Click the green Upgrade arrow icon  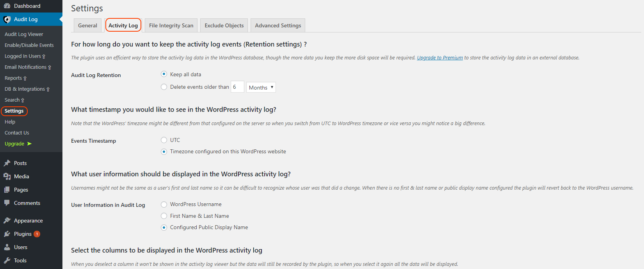click(29, 143)
